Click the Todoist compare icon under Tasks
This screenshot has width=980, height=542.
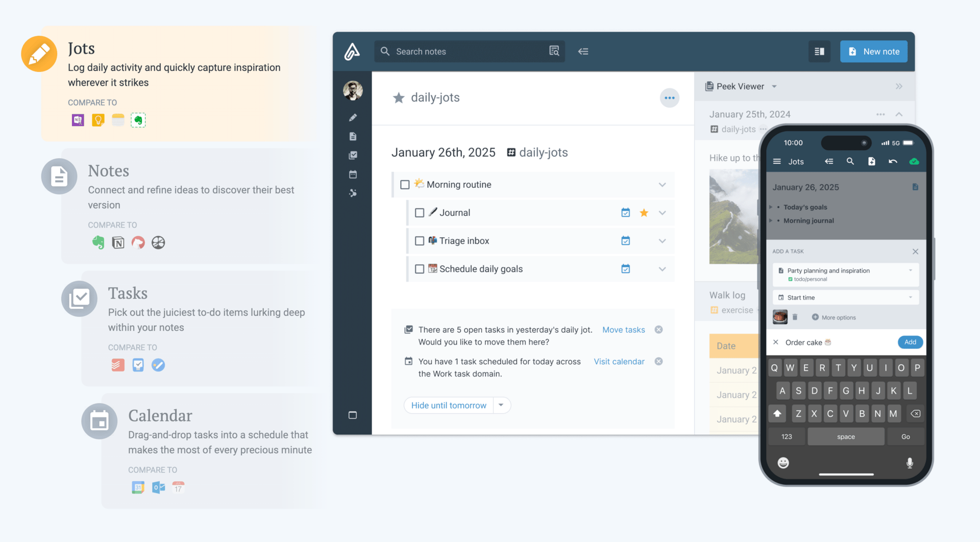point(118,365)
